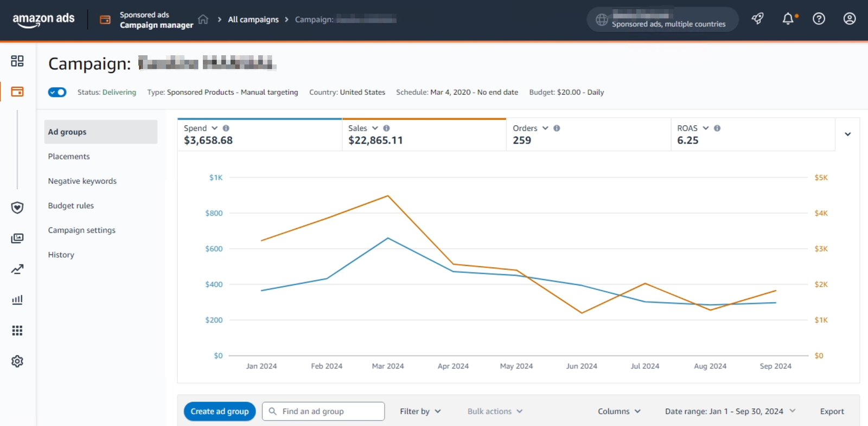Open the user account profile icon

(x=849, y=19)
